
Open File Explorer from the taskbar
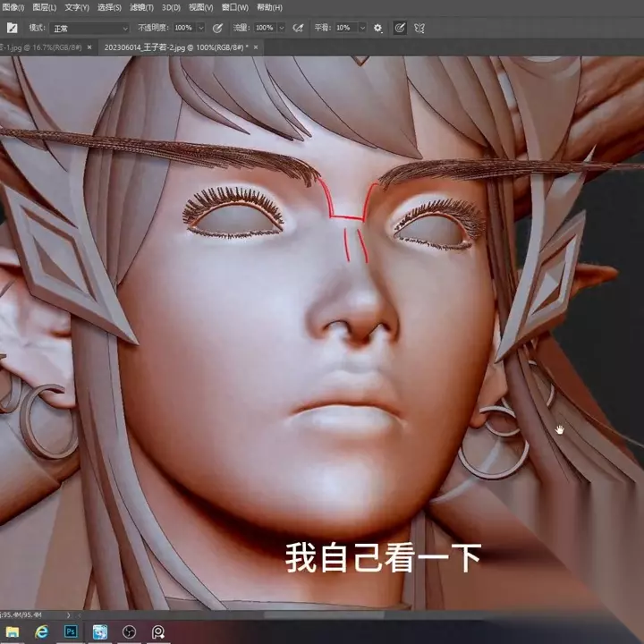13,631
